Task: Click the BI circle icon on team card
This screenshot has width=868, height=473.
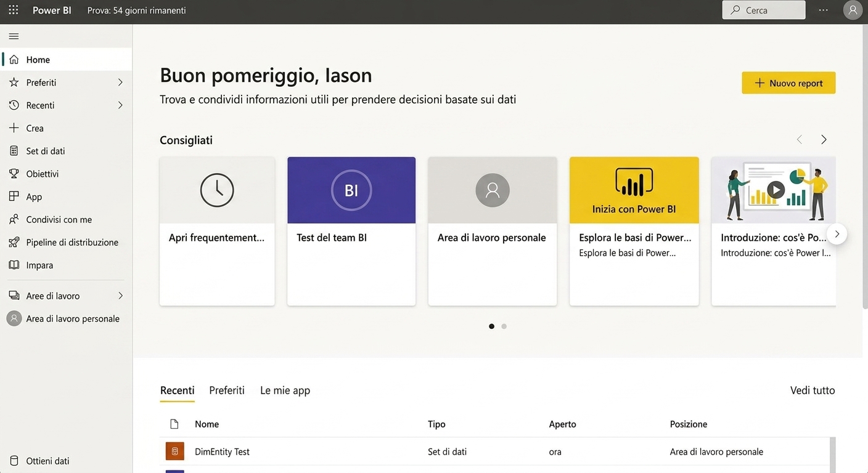Action: (x=351, y=190)
